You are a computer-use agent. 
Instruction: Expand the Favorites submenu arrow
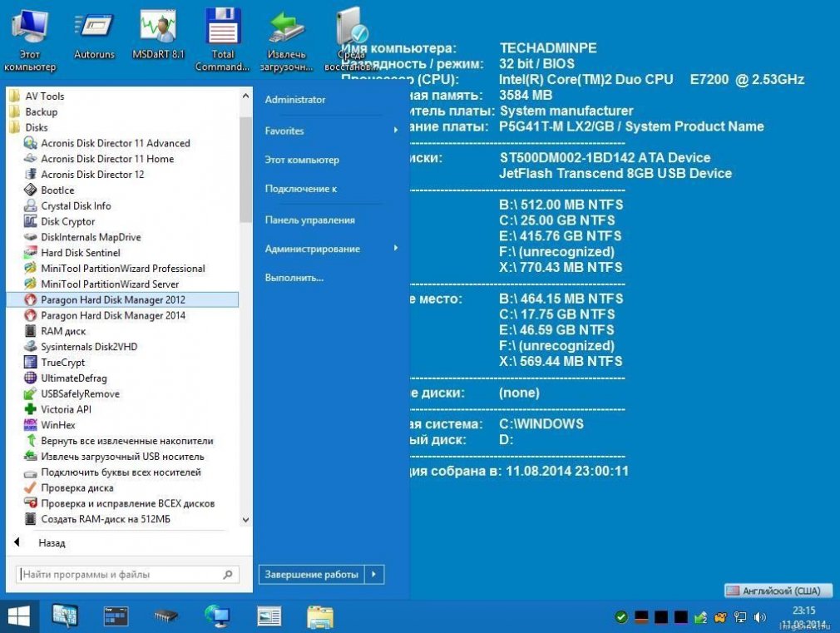(x=395, y=131)
